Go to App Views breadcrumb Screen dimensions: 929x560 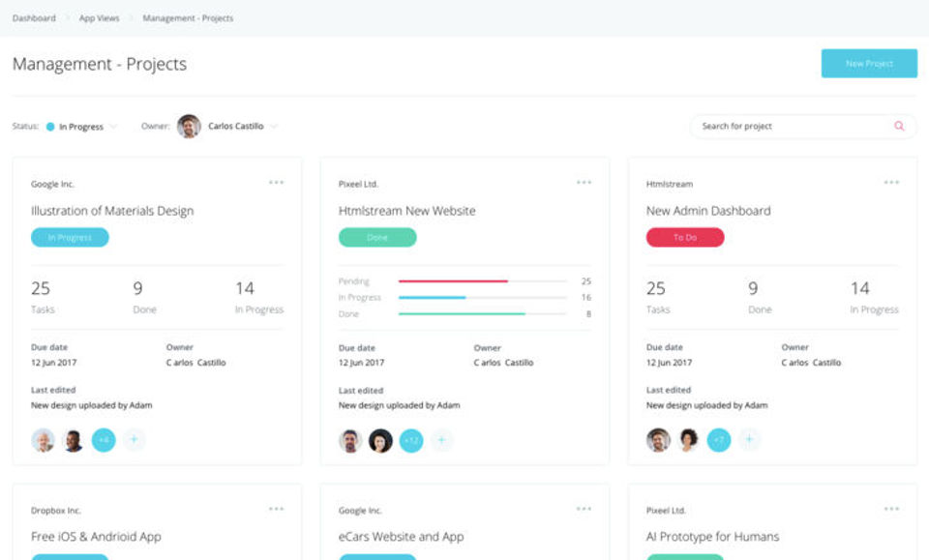pyautogui.click(x=100, y=18)
